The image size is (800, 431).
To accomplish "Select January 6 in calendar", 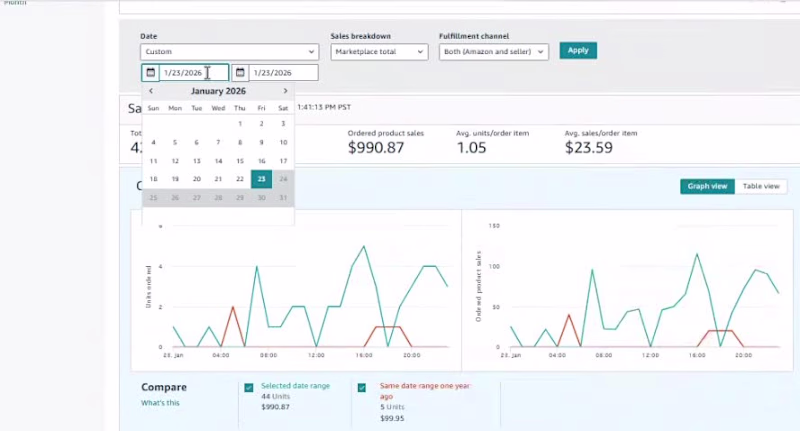I will click(196, 142).
